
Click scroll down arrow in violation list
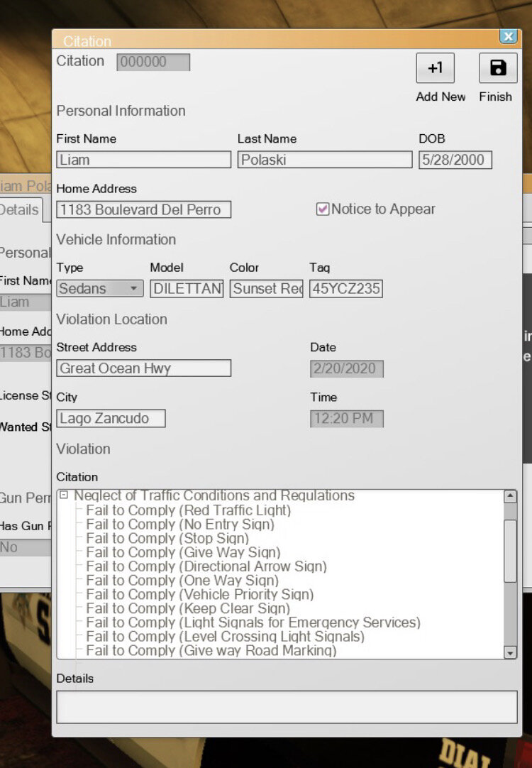[510, 652]
